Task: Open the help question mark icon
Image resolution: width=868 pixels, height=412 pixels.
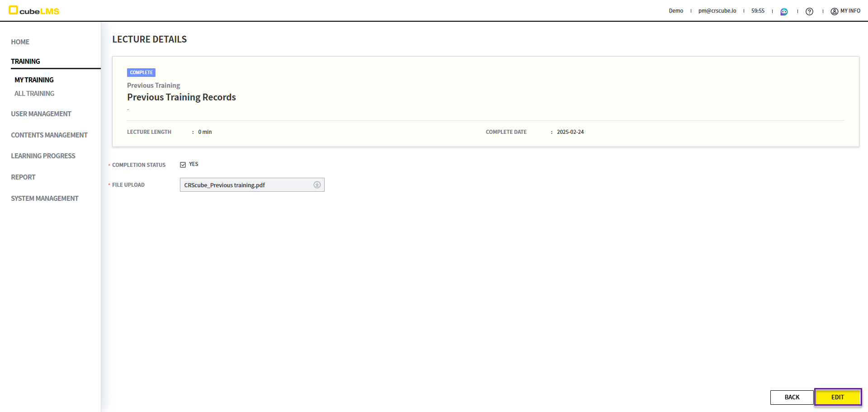Action: point(809,11)
